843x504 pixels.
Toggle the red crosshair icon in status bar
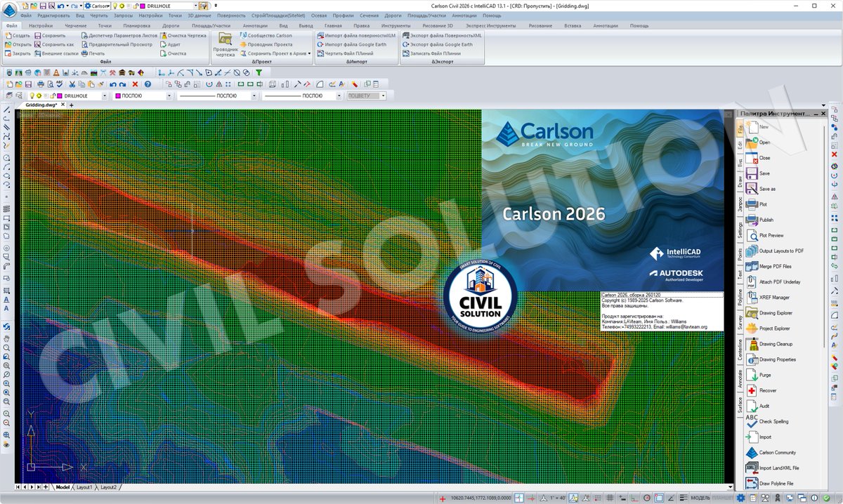(x=443, y=498)
